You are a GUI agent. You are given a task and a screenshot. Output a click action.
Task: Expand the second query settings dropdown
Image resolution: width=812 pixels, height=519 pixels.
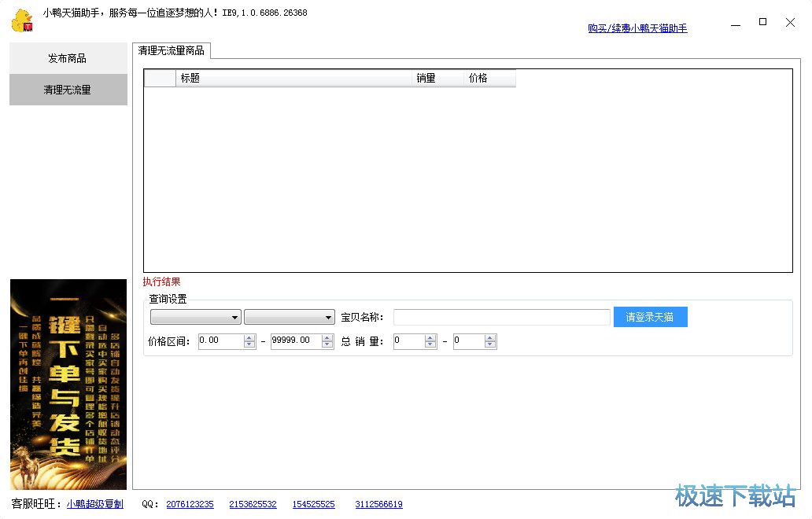tap(290, 317)
